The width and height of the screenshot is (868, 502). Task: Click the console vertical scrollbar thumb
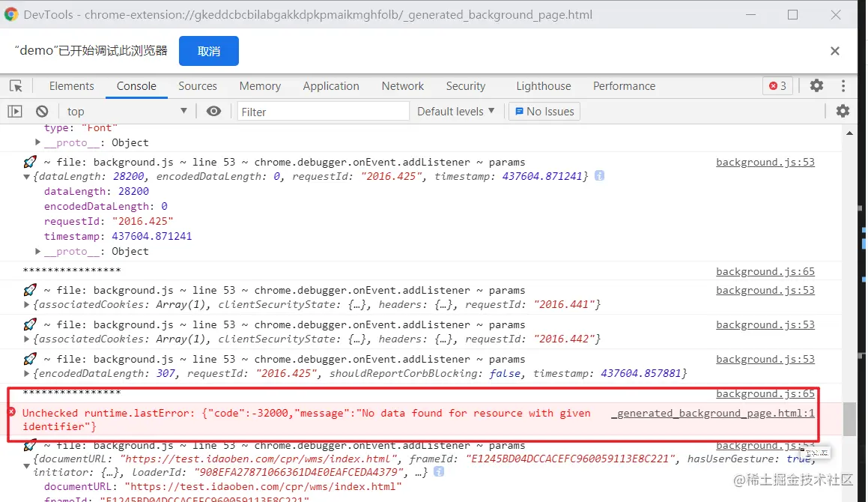point(850,420)
